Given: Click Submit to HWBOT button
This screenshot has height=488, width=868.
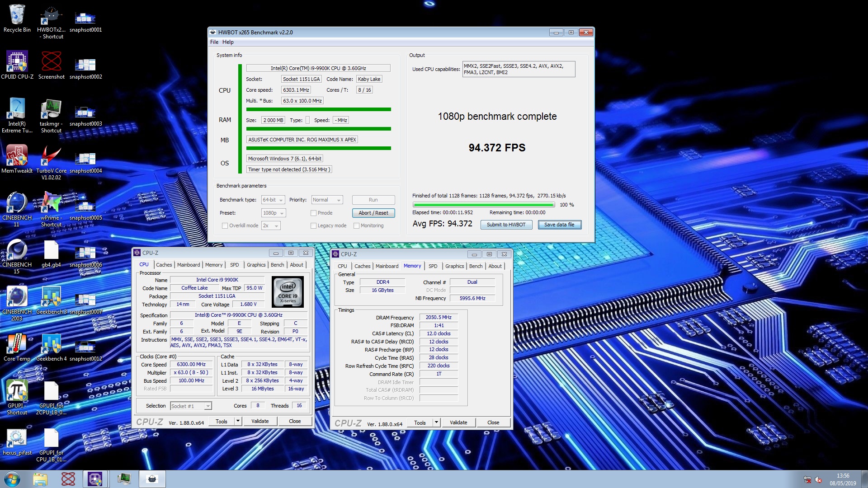Looking at the screenshot, I should click(x=506, y=225).
